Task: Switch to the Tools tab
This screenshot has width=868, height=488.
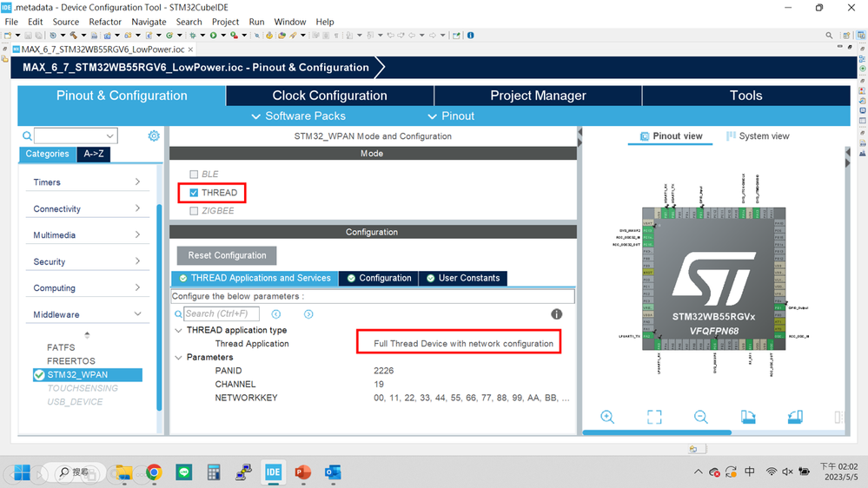Action: pos(746,96)
